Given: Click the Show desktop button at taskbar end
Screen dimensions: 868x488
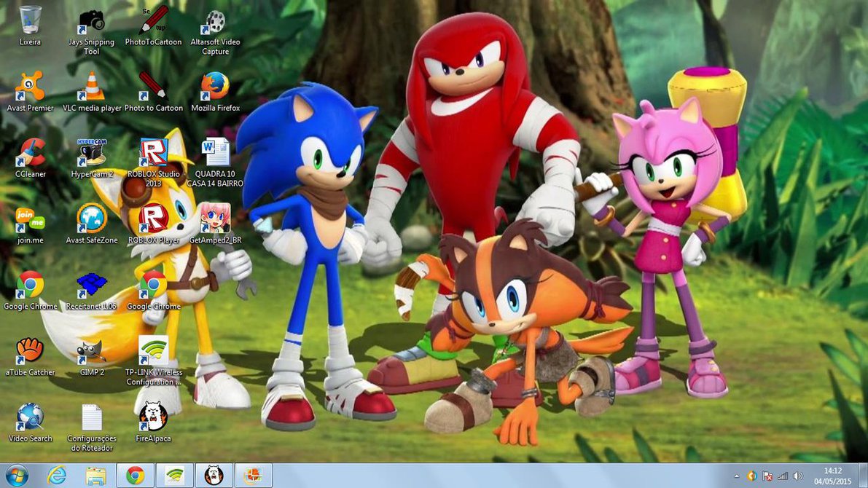Looking at the screenshot, I should [864, 476].
